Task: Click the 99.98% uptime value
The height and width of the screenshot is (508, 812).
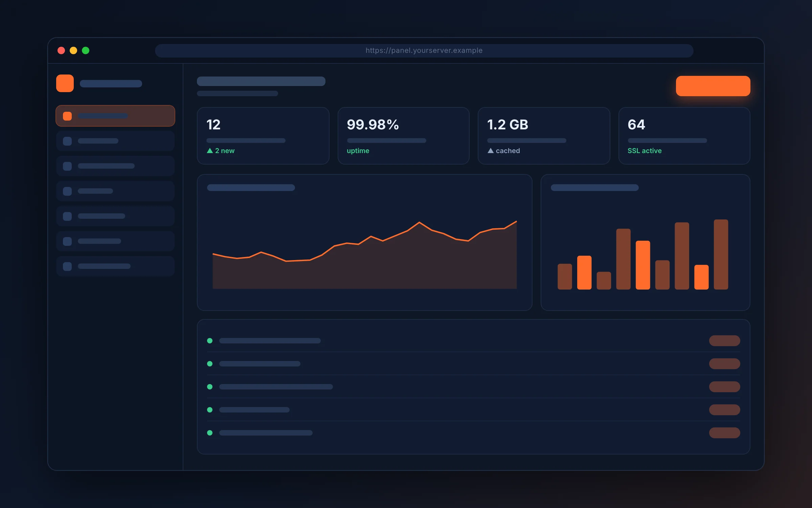Action: point(373,125)
